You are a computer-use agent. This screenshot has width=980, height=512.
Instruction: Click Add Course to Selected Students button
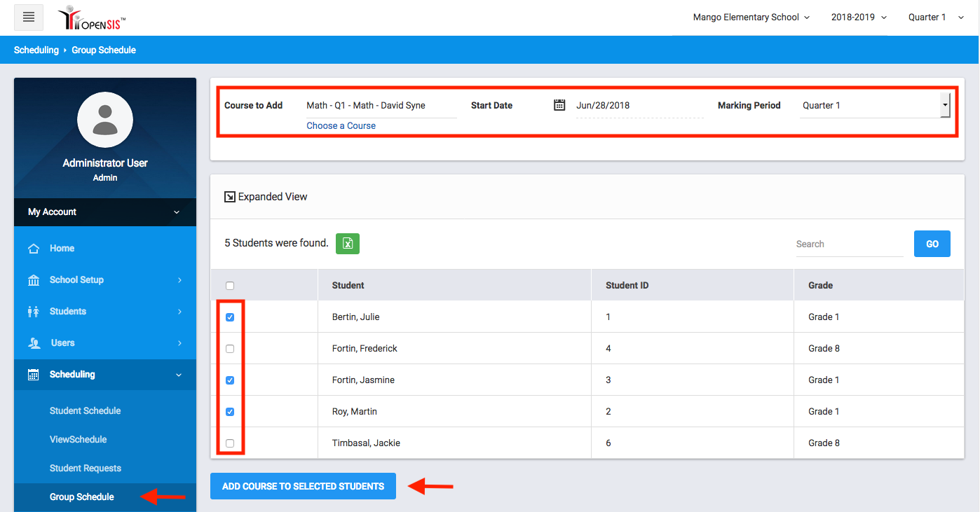click(303, 486)
